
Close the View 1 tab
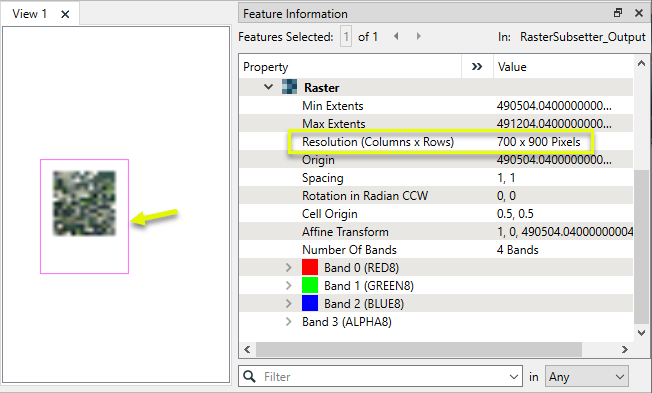(x=65, y=15)
